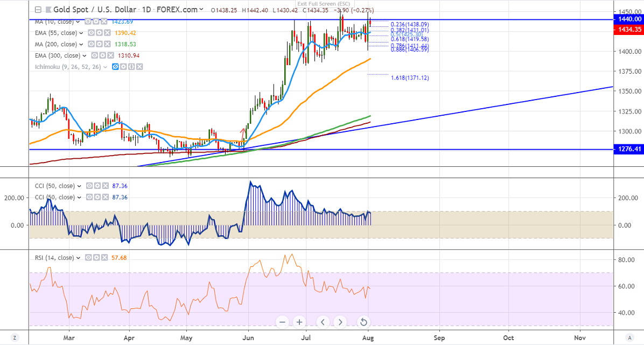Click the RSI value 57.68
The height and width of the screenshot is (345, 644).
coord(119,257)
